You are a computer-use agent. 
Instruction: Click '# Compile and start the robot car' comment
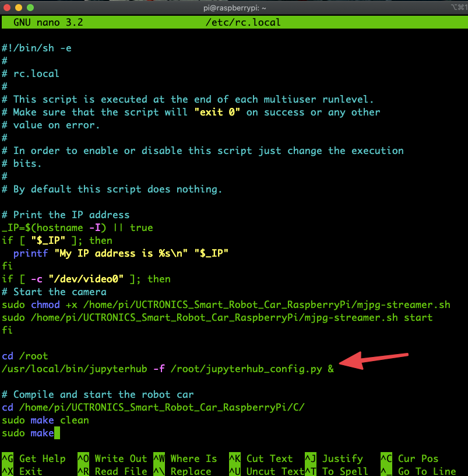click(98, 394)
